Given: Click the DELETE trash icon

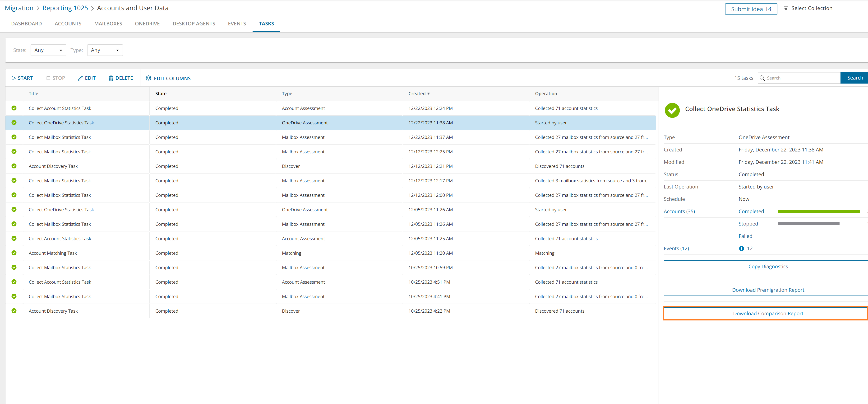Looking at the screenshot, I should [111, 78].
